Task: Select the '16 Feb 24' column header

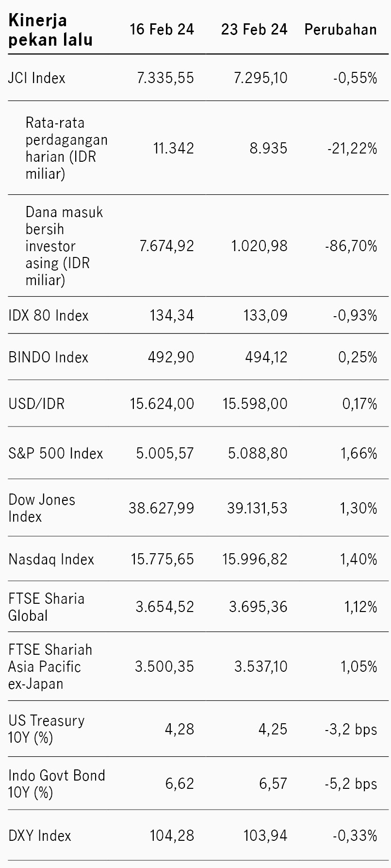Action: pyautogui.click(x=162, y=30)
